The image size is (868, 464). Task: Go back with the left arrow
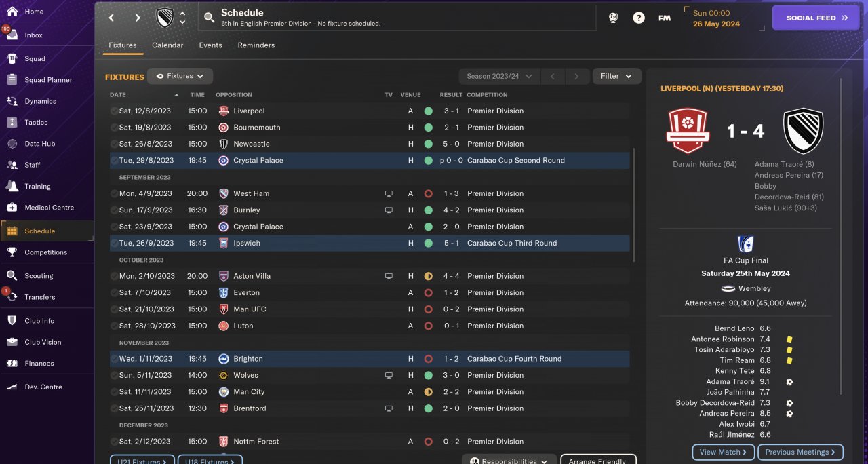(x=112, y=18)
